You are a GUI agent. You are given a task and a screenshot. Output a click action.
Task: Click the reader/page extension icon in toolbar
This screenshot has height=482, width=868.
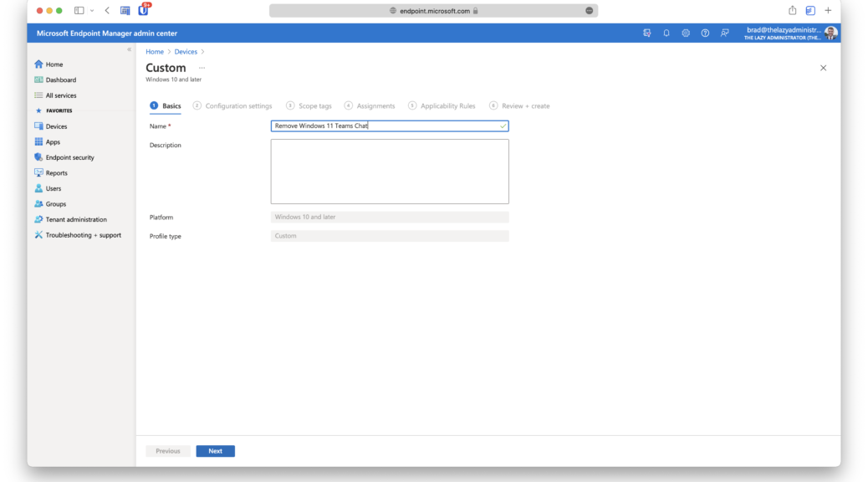125,11
